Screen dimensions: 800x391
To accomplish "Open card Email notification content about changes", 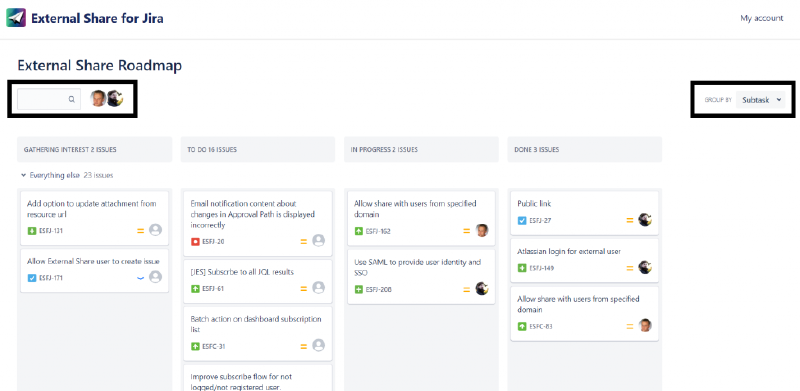I will click(x=258, y=223).
